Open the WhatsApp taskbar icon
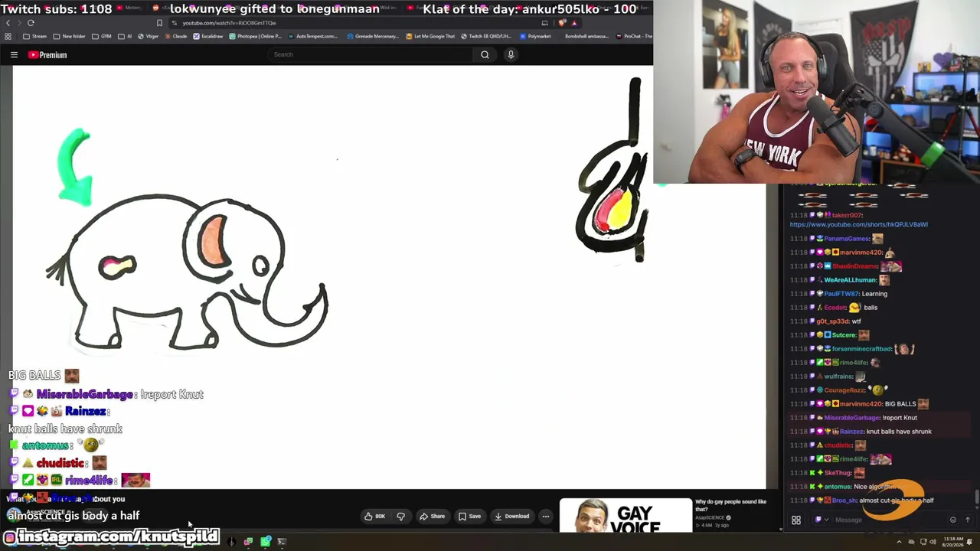 click(x=266, y=542)
